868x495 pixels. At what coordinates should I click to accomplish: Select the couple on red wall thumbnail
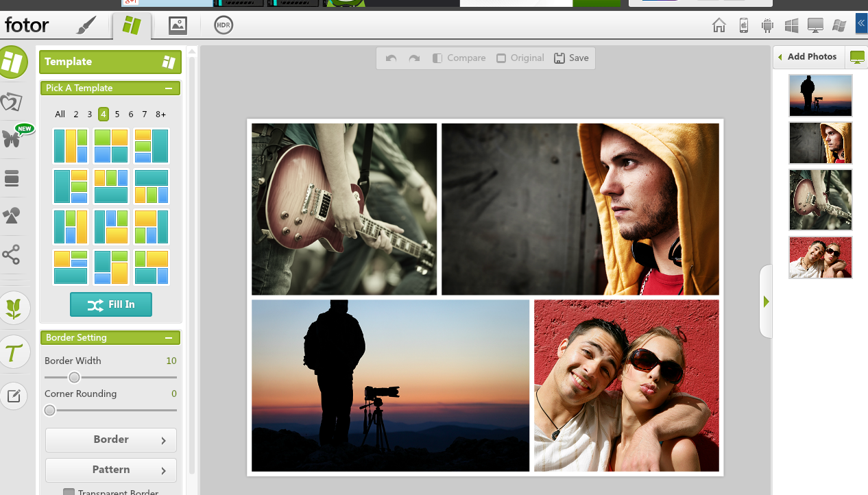click(821, 258)
